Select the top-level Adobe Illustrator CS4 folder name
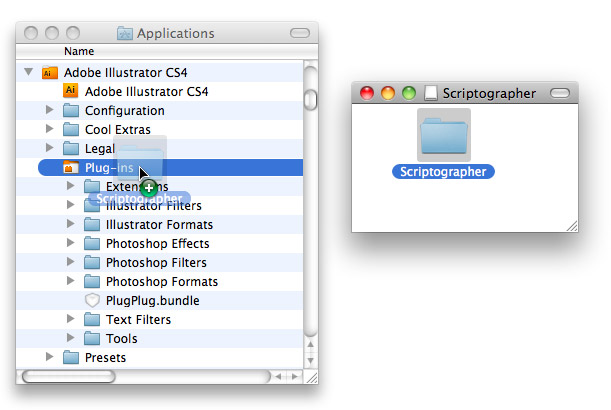Image resolution: width=611 pixels, height=410 pixels. (x=125, y=73)
